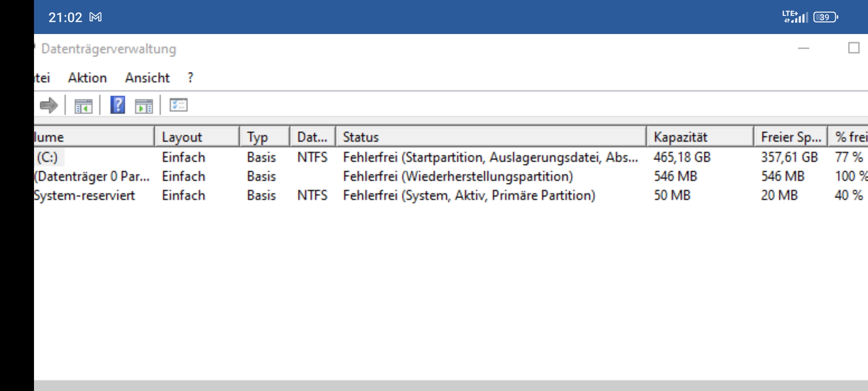The width and height of the screenshot is (868, 391).
Task: Tap the battery indicator icon
Action: pos(825,17)
